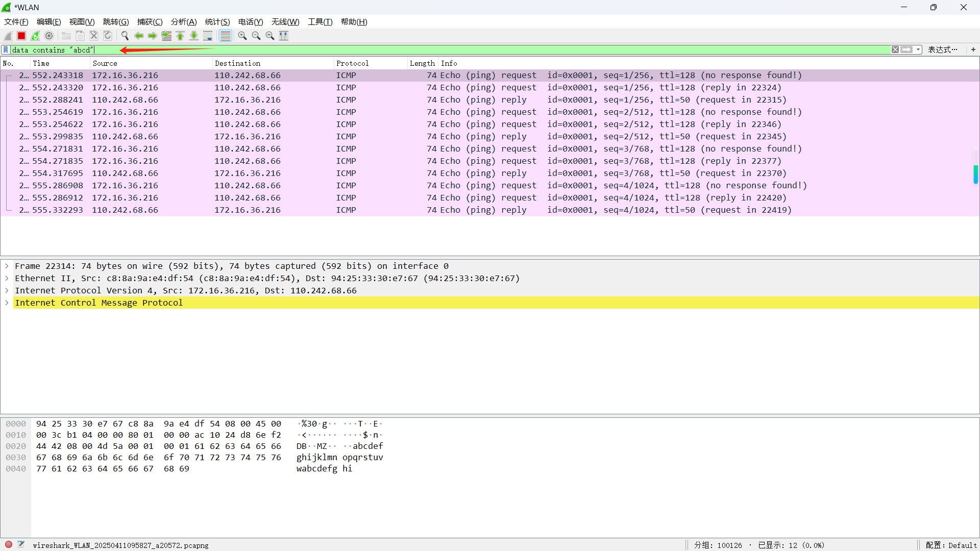
Task: Open capture options with the gear icon
Action: coord(49,36)
